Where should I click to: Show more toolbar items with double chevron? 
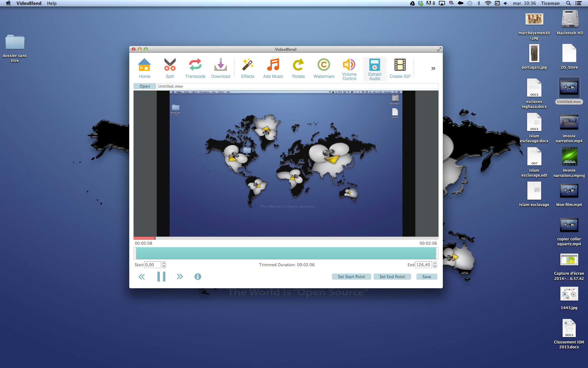(433, 68)
